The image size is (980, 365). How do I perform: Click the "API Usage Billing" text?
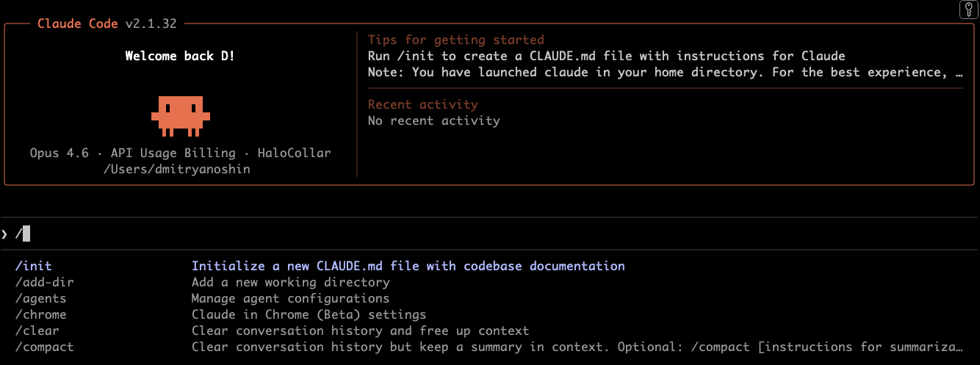173,153
